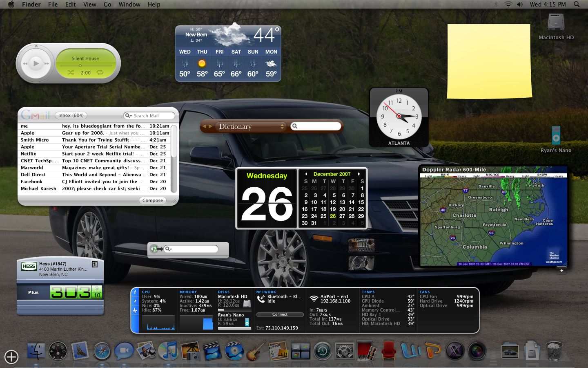The height and width of the screenshot is (368, 588).
Task: Open the Go menu
Action: [107, 4]
